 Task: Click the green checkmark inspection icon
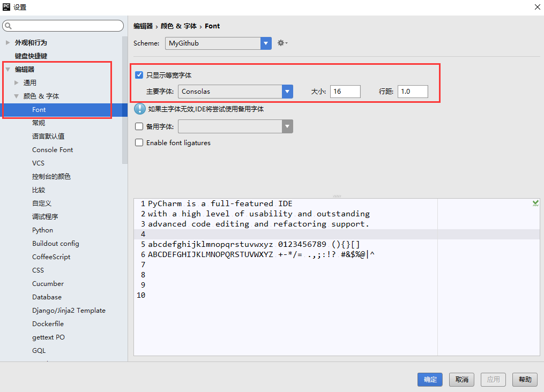[x=535, y=203]
